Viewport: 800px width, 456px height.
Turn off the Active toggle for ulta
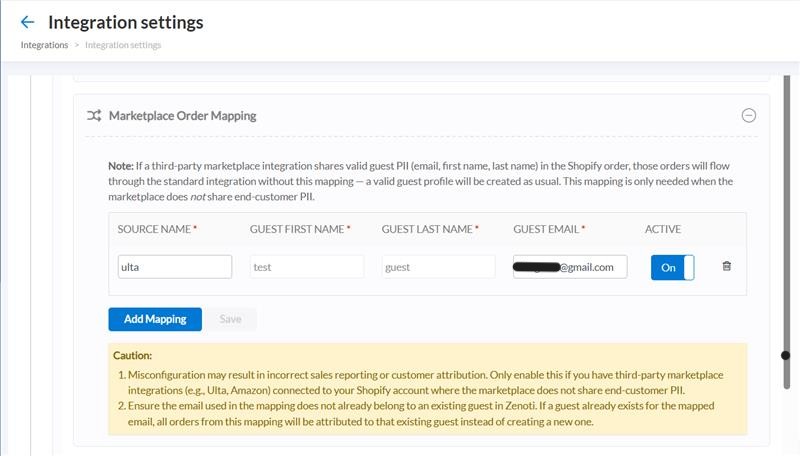point(672,267)
